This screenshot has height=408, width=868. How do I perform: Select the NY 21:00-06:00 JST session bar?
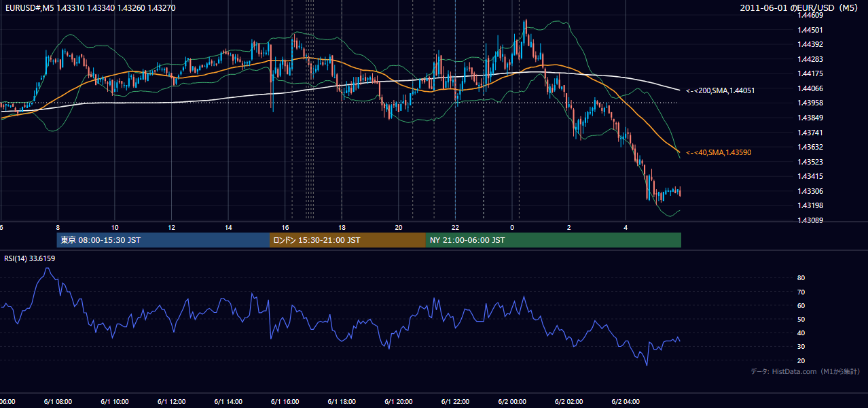[554, 240]
